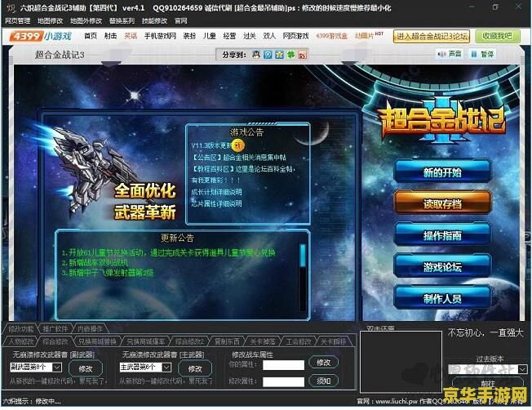Open 【公告区】超合金相关消息集中帖
The height and width of the screenshot is (410, 532).
pyautogui.click(x=239, y=158)
